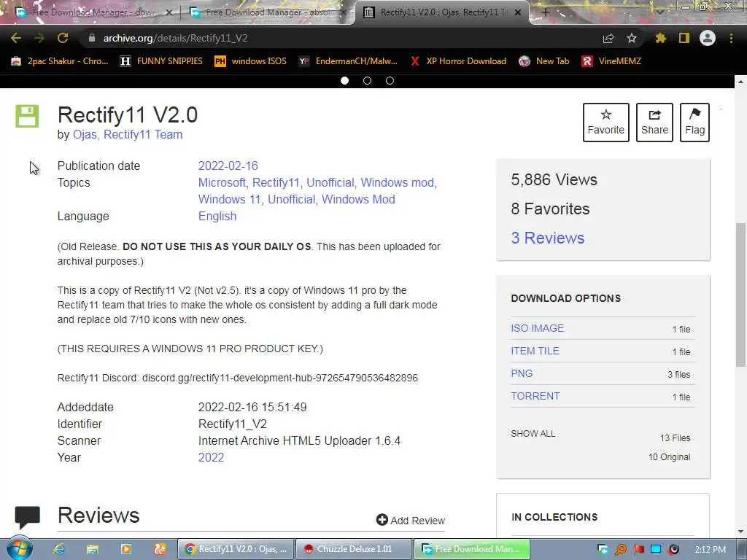Screen dimensions: 747x560
Task: Open the windows ISOS bookmark
Action: click(251, 61)
